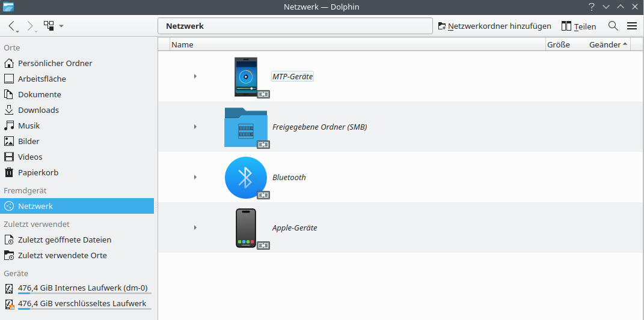Open view mode dropdown arrow
644x320 pixels.
pos(61,26)
